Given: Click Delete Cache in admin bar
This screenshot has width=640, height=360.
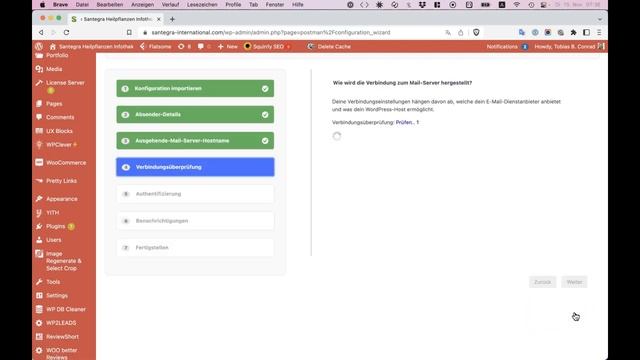Looking at the screenshot, I should coord(329,47).
